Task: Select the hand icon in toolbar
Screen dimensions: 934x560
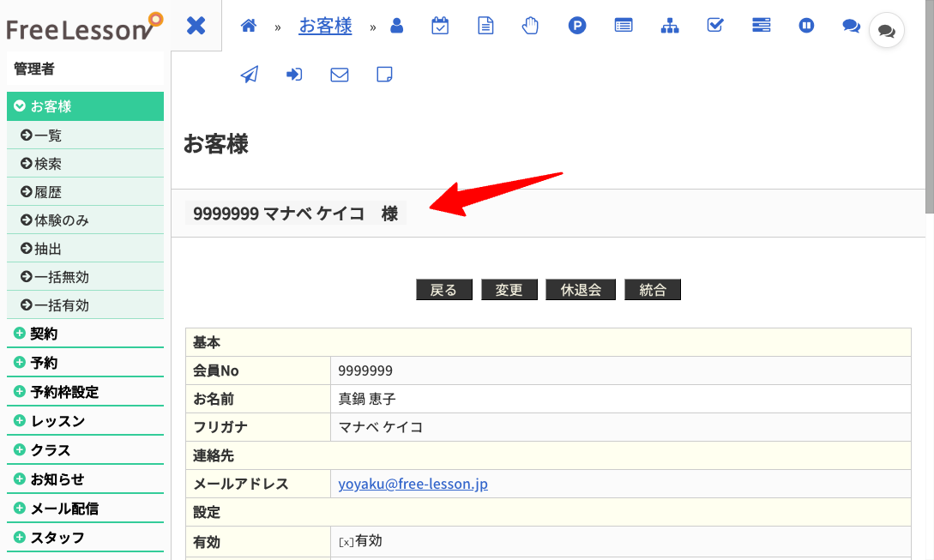Action: 530,26
